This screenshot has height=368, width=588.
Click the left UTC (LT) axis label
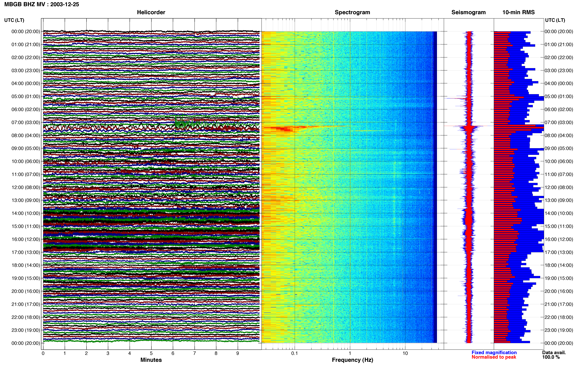click(14, 20)
